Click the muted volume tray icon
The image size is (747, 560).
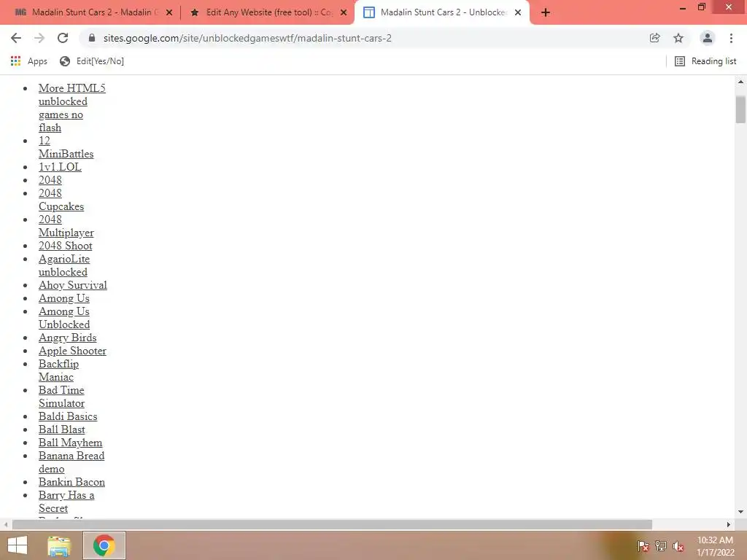(x=678, y=546)
